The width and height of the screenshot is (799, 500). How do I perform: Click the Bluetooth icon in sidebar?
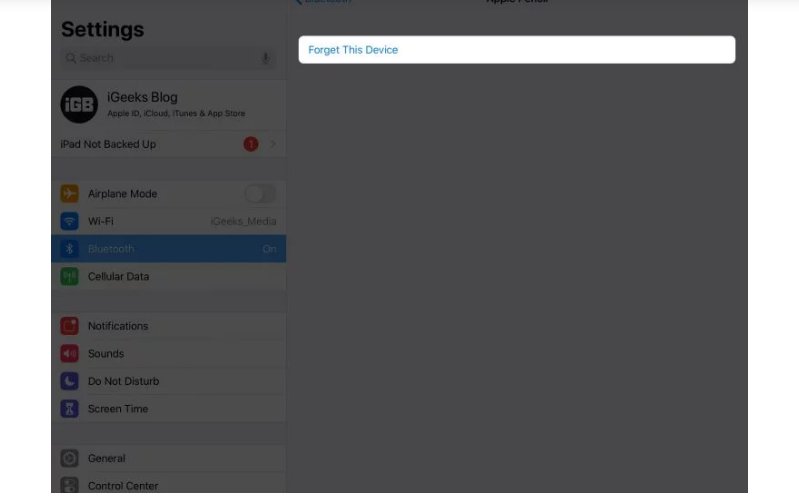tap(70, 249)
